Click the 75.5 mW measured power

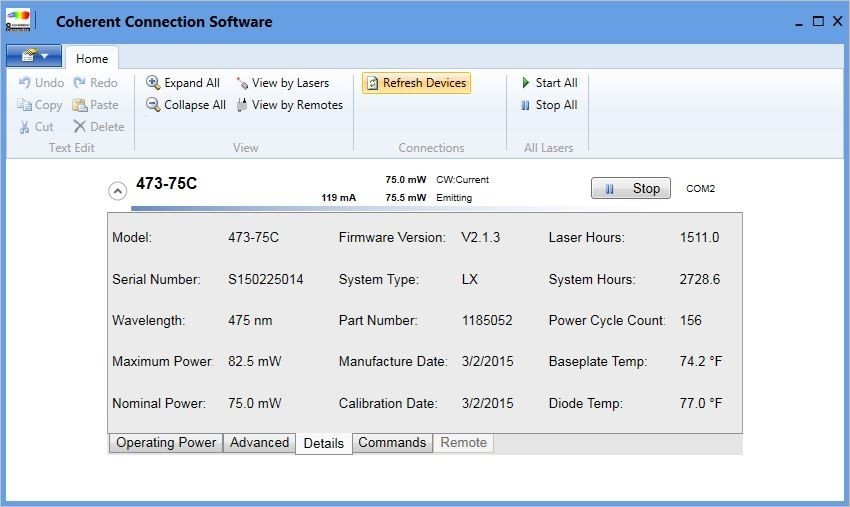pyautogui.click(x=405, y=198)
